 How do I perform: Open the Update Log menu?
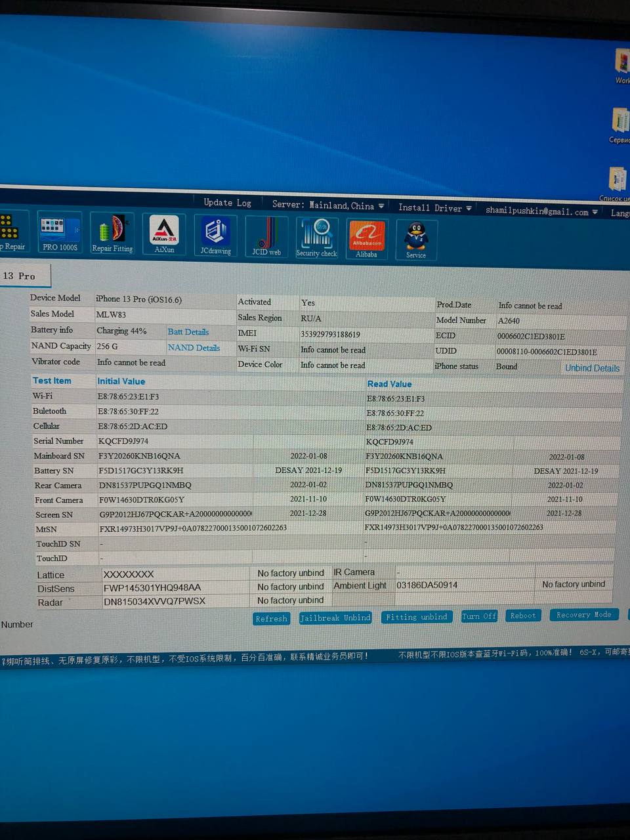[227, 203]
